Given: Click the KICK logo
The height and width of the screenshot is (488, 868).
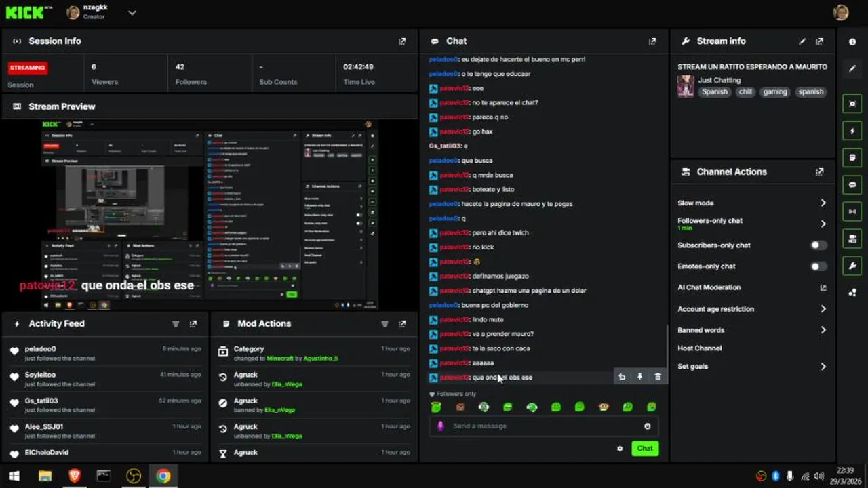Looking at the screenshot, I should coord(28,12).
